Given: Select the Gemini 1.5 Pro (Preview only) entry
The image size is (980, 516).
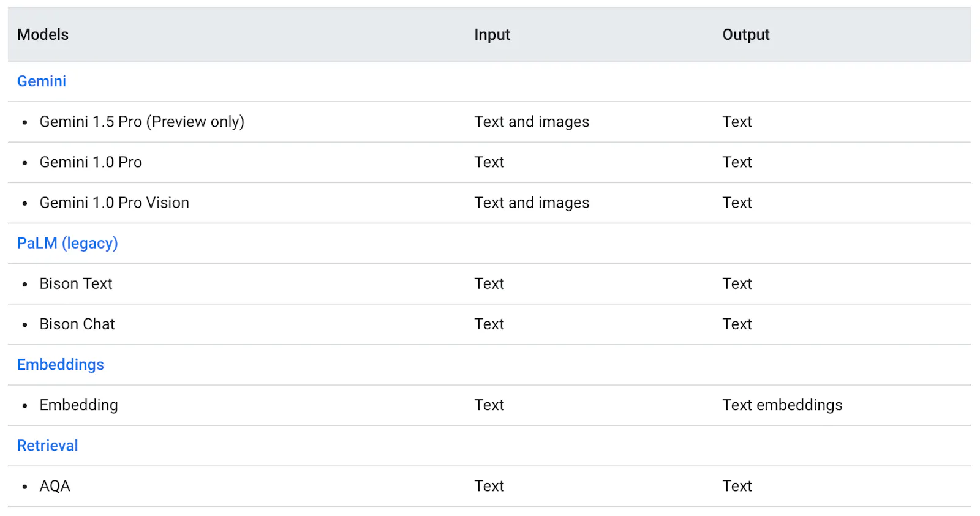Looking at the screenshot, I should pyautogui.click(x=142, y=122).
